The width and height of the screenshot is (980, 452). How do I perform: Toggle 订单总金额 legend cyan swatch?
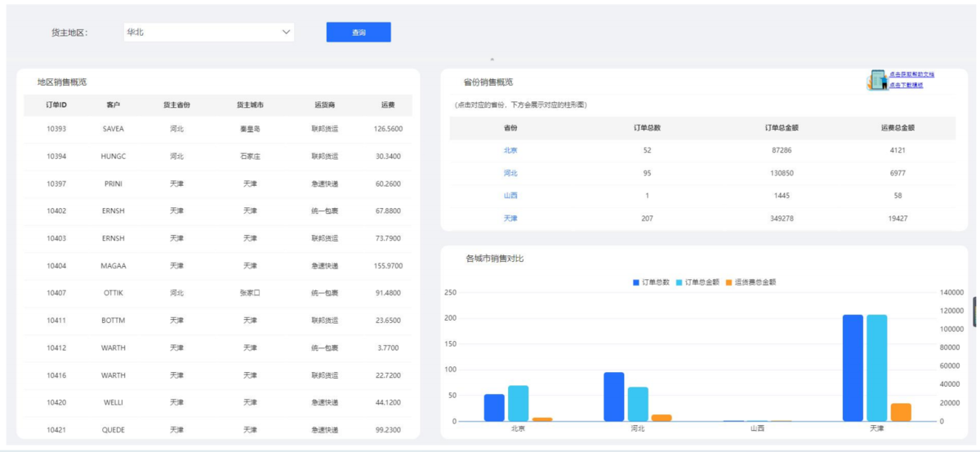(680, 282)
